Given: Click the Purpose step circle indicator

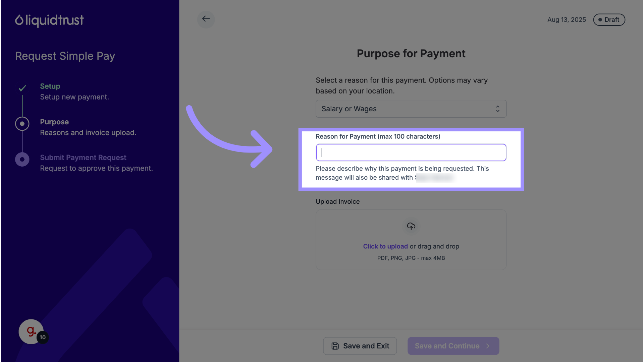Looking at the screenshot, I should point(22,124).
